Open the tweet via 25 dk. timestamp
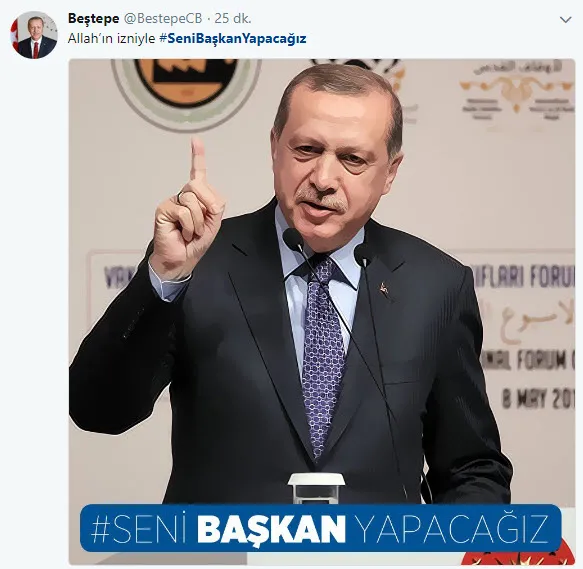The width and height of the screenshot is (583, 569). [233, 19]
